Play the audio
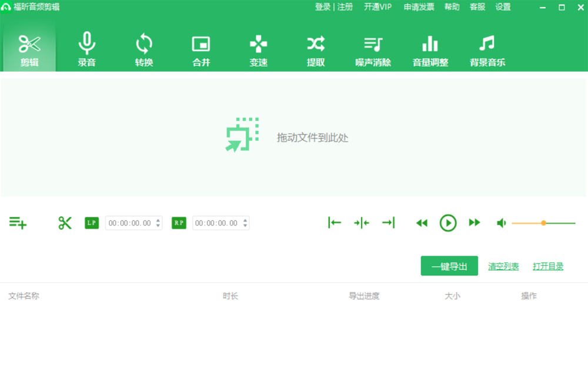Screen dimensions: 588x392 (448, 223)
